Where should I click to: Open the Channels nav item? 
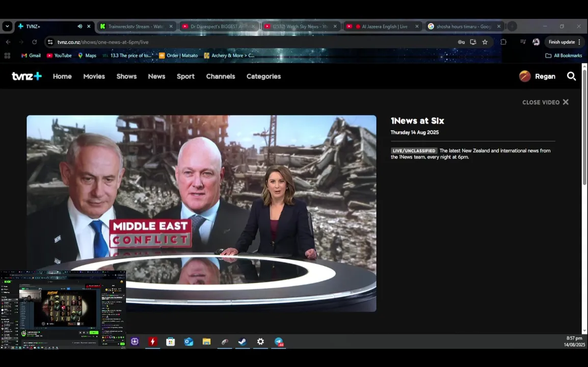(x=221, y=76)
